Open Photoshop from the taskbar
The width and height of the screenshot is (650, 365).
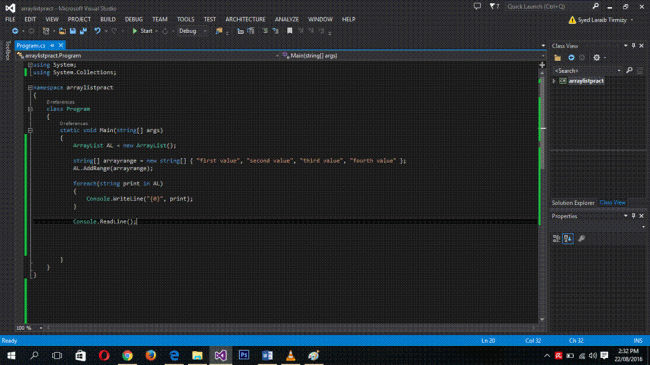[244, 355]
